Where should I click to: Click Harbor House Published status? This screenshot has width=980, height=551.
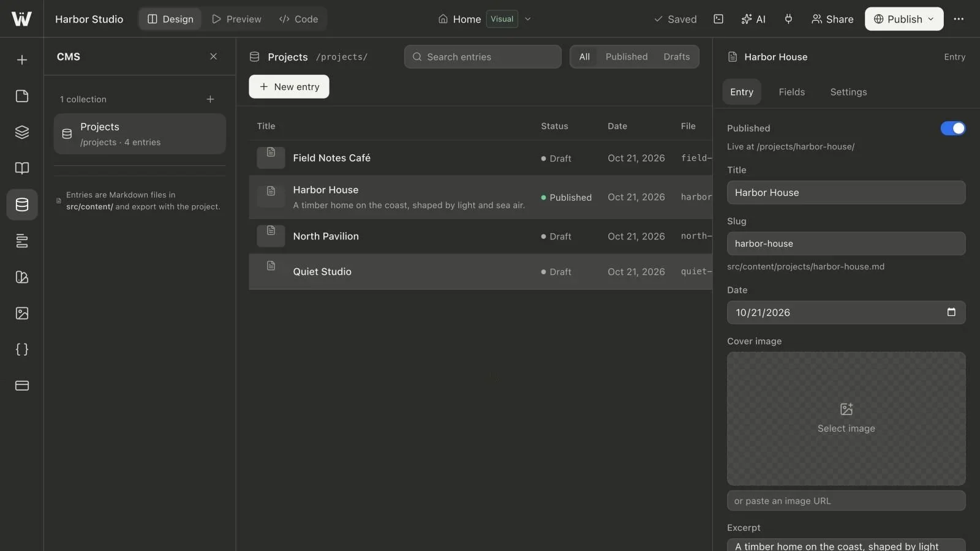pos(566,197)
